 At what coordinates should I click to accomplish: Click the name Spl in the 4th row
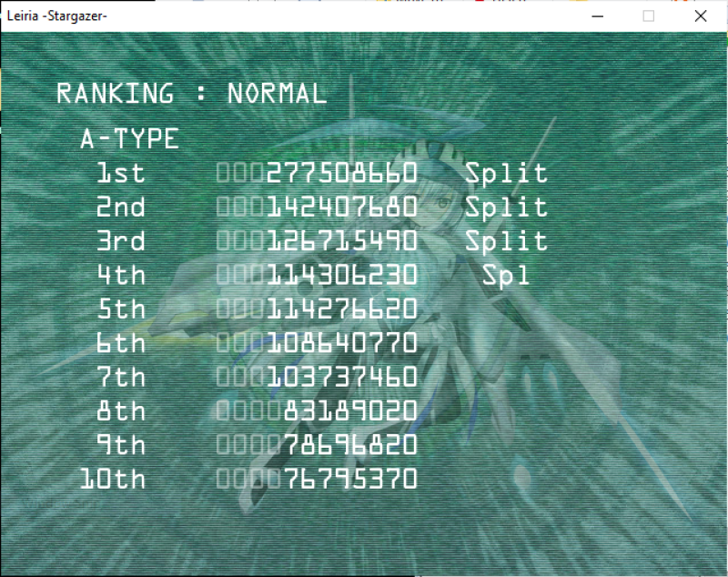506,276
